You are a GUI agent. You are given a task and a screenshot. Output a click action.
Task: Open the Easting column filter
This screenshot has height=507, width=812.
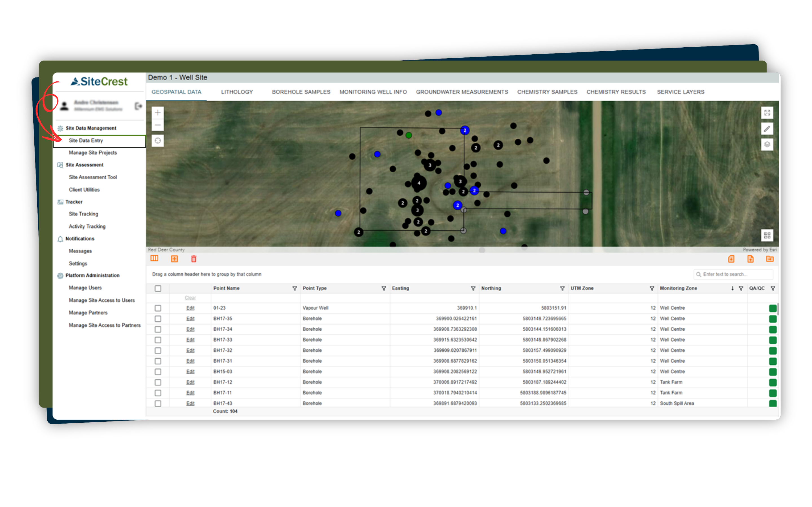point(473,288)
